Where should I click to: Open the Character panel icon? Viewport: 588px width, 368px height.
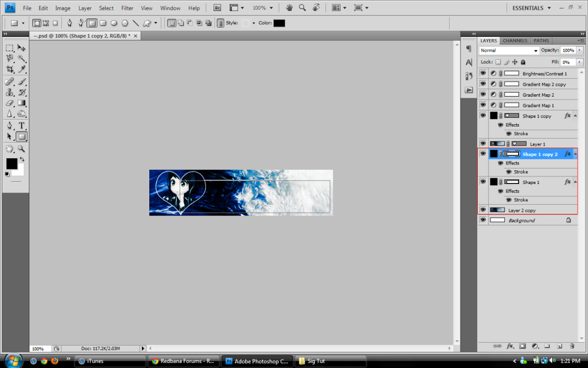pos(469,62)
